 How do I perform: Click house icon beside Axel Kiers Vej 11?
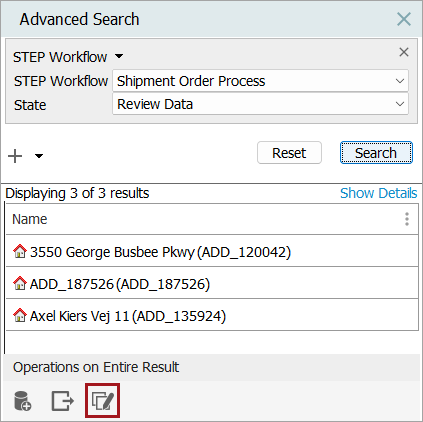20,315
